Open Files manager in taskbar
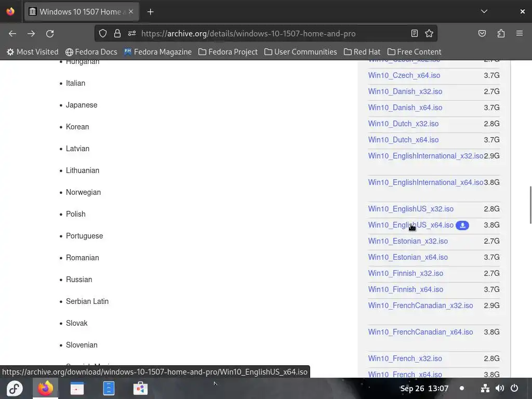This screenshot has width=532, height=399. tap(109, 388)
